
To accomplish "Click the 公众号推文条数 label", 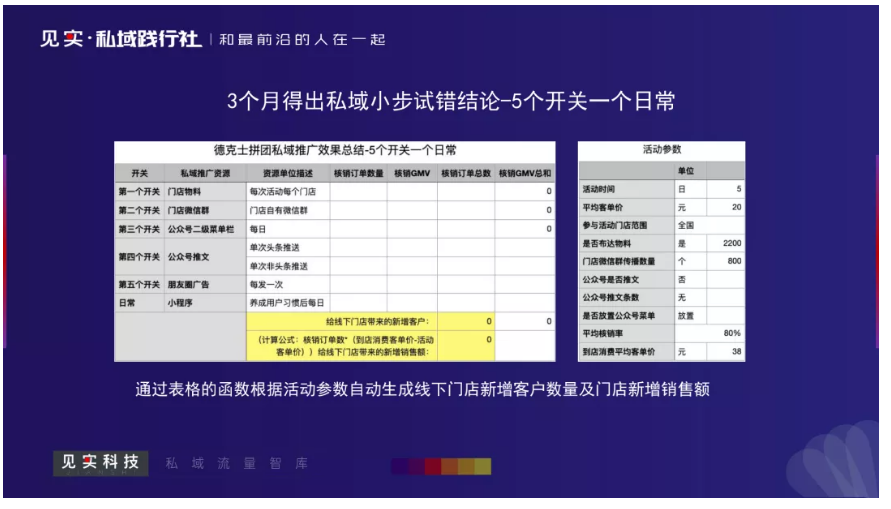I will (x=627, y=297).
